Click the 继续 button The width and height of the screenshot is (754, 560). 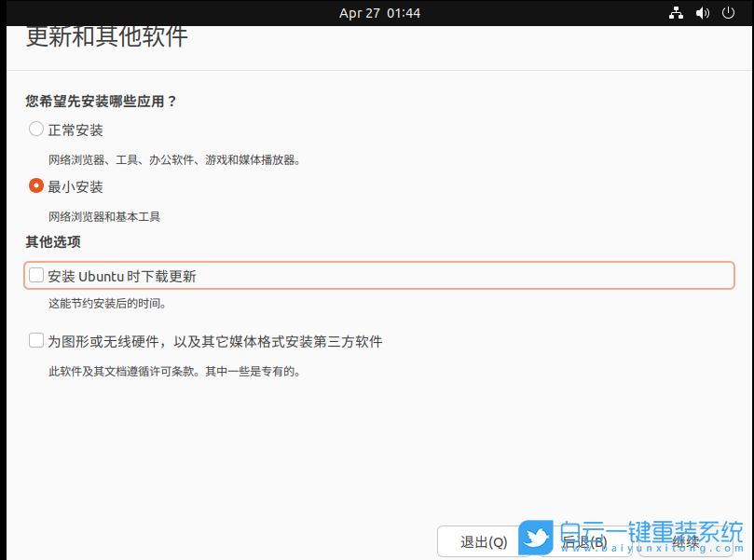687,541
